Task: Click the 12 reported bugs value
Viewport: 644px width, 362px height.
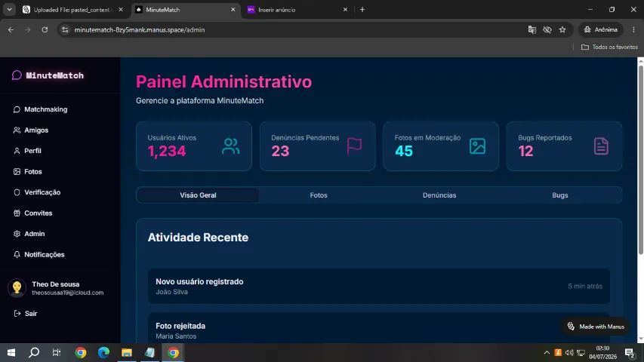Action: tap(525, 151)
